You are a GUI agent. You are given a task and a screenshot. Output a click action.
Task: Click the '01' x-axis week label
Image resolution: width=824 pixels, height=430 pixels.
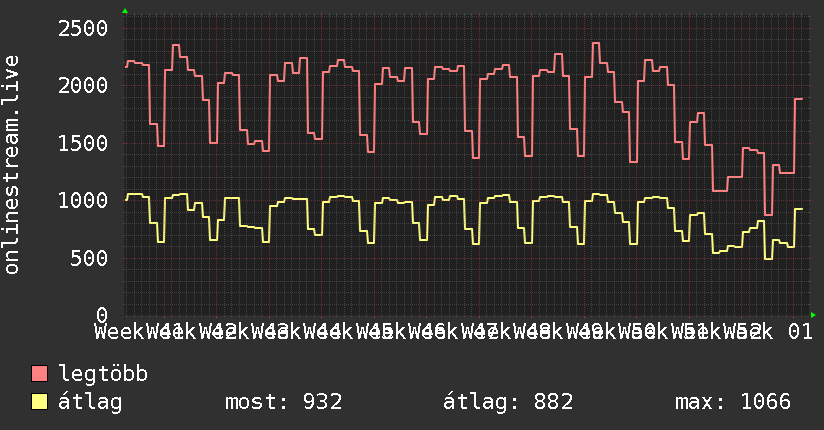coord(800,331)
